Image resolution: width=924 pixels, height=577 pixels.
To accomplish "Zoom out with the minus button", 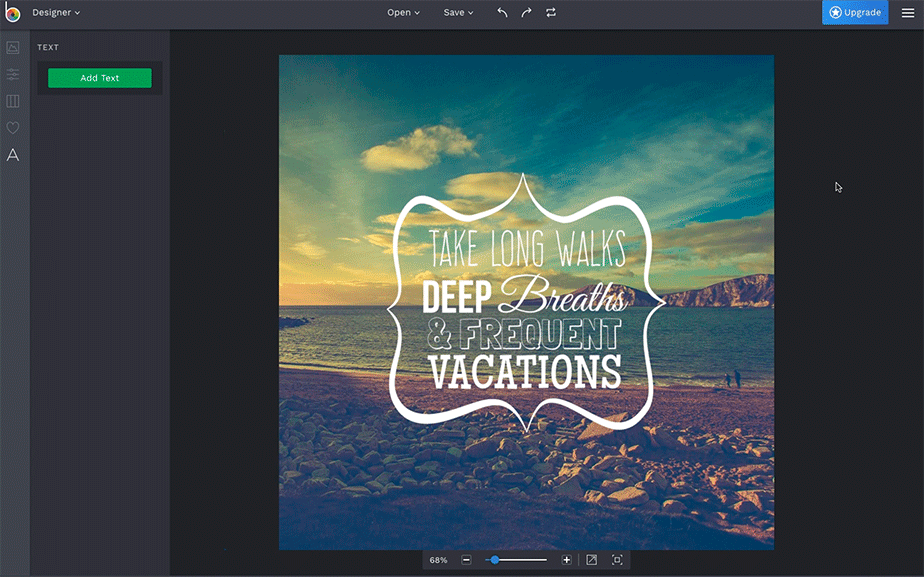I will [466, 560].
